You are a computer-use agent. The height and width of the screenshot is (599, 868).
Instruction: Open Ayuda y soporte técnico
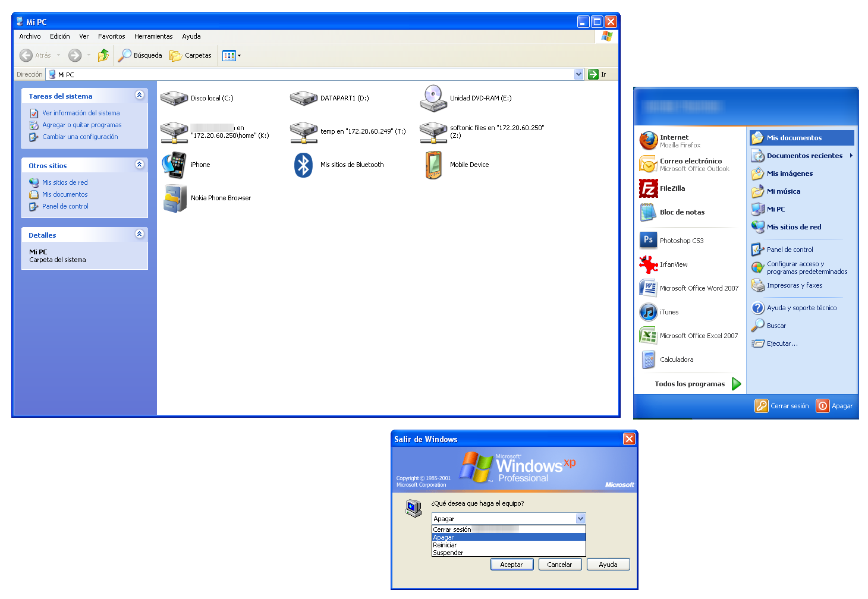tap(802, 308)
